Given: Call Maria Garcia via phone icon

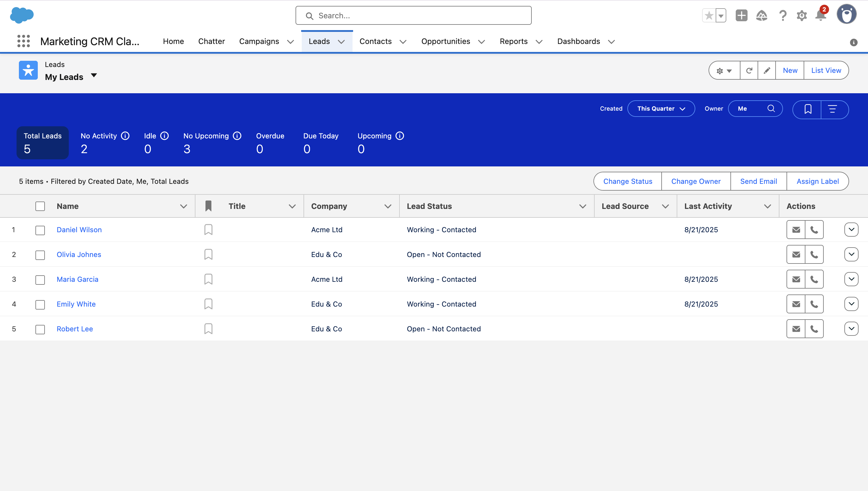Looking at the screenshot, I should coord(814,279).
